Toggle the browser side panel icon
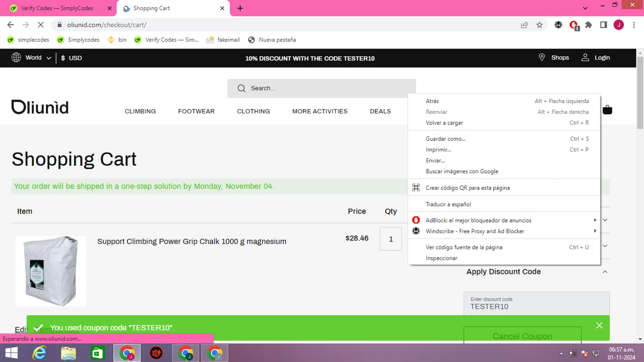 click(604, 25)
